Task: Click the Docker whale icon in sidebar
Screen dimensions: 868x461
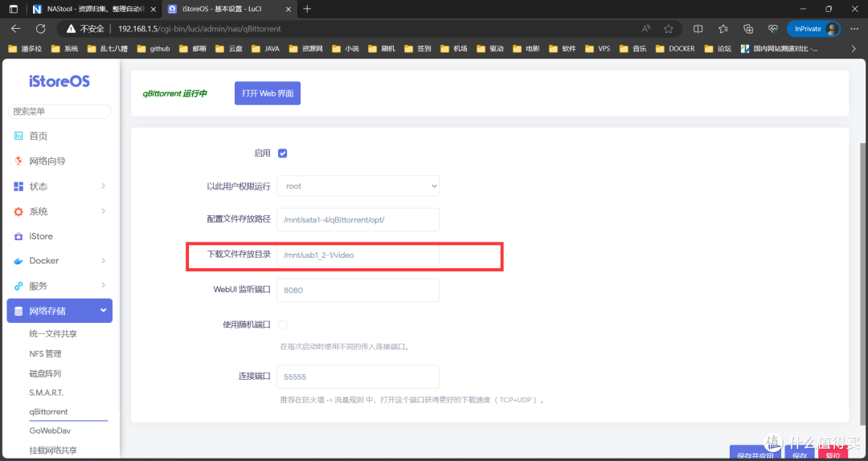Action: coord(18,261)
